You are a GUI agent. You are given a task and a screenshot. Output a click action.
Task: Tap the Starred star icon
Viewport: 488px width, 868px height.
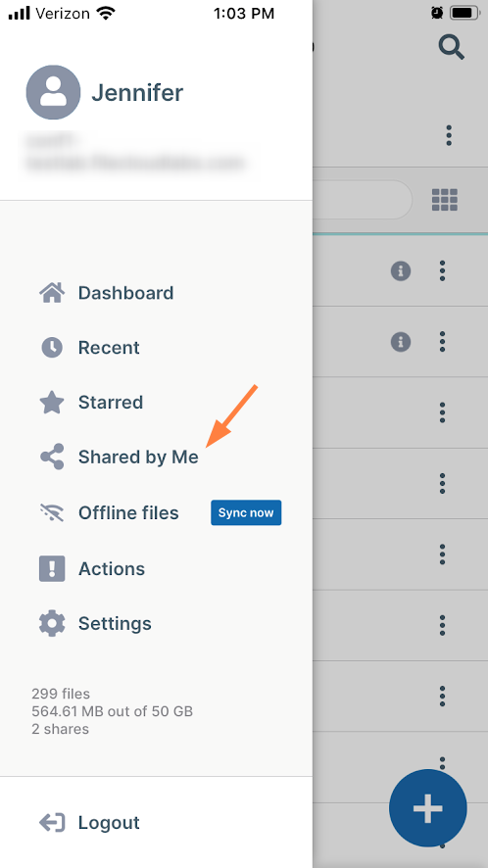(52, 403)
